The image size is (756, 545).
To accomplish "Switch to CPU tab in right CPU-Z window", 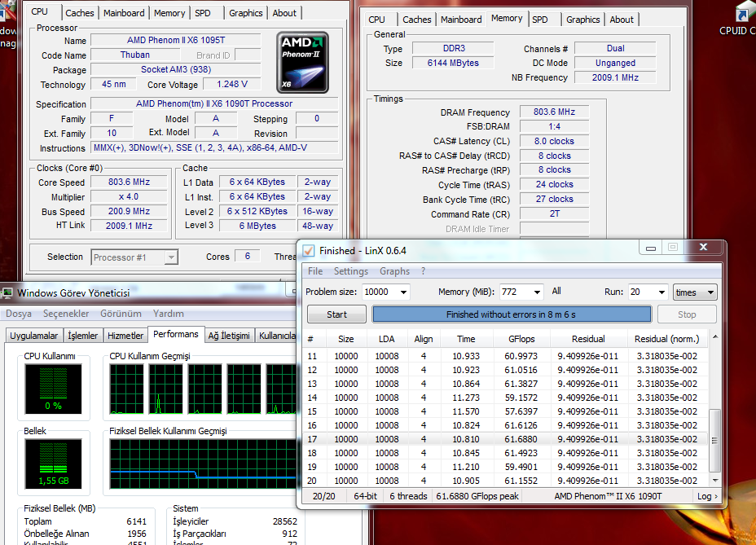I will (376, 20).
